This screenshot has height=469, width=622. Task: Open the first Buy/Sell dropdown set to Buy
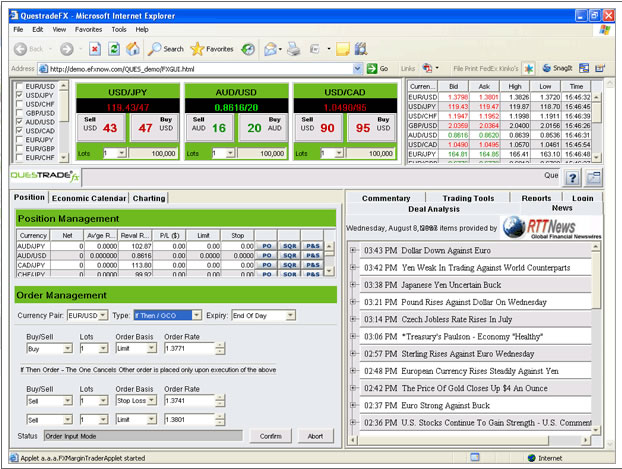pos(68,348)
